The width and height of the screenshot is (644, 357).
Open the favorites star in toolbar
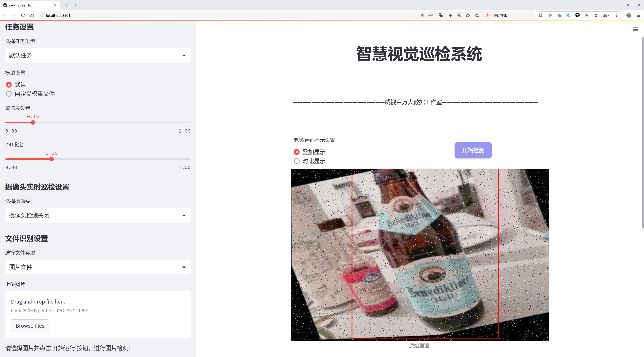click(x=596, y=15)
